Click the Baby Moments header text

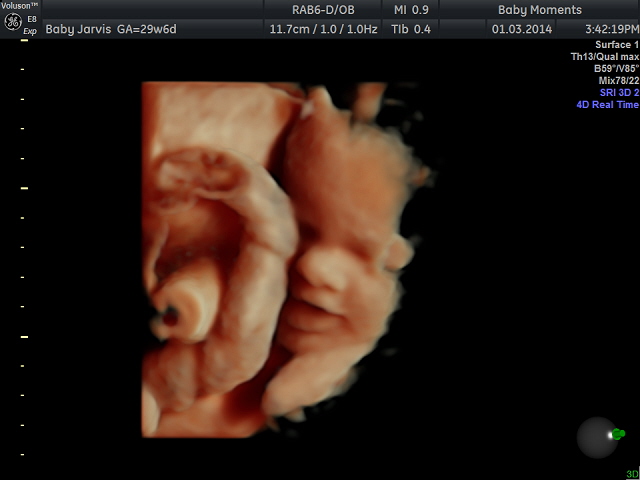540,10
